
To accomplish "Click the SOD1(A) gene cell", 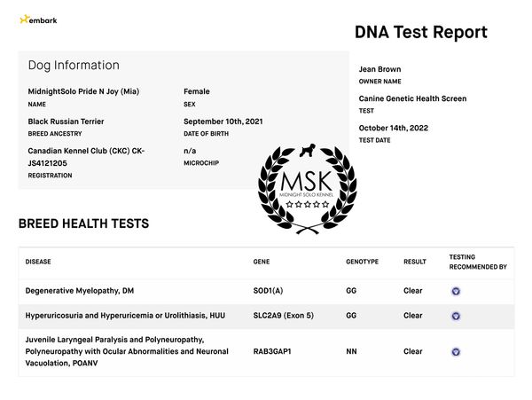I will 269,290.
